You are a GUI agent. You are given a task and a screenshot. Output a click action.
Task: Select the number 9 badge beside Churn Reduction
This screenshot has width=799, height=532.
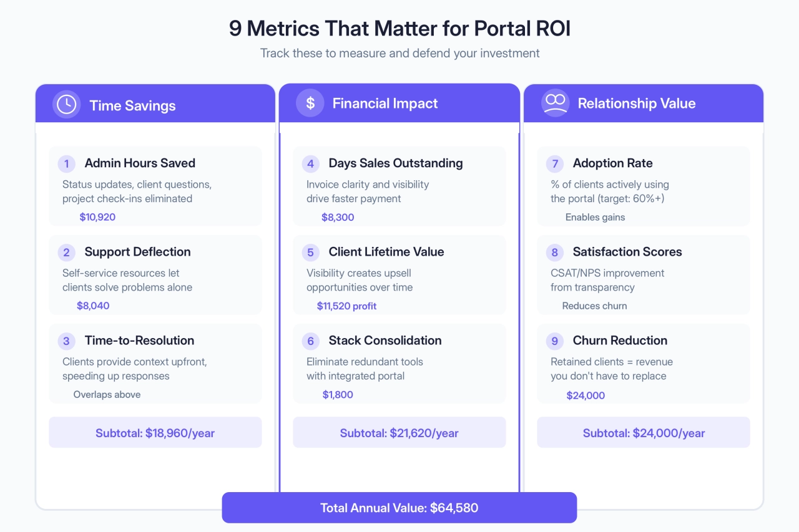[554, 341]
